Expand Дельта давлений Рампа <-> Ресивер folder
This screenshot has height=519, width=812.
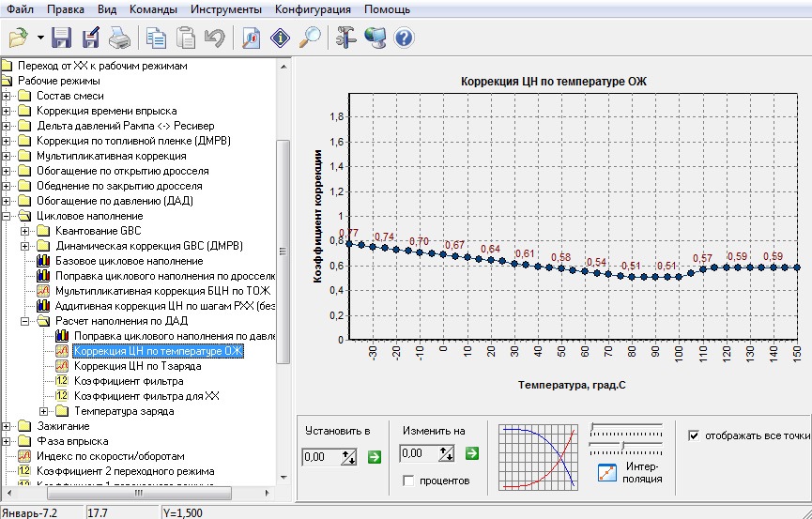tap(7, 126)
